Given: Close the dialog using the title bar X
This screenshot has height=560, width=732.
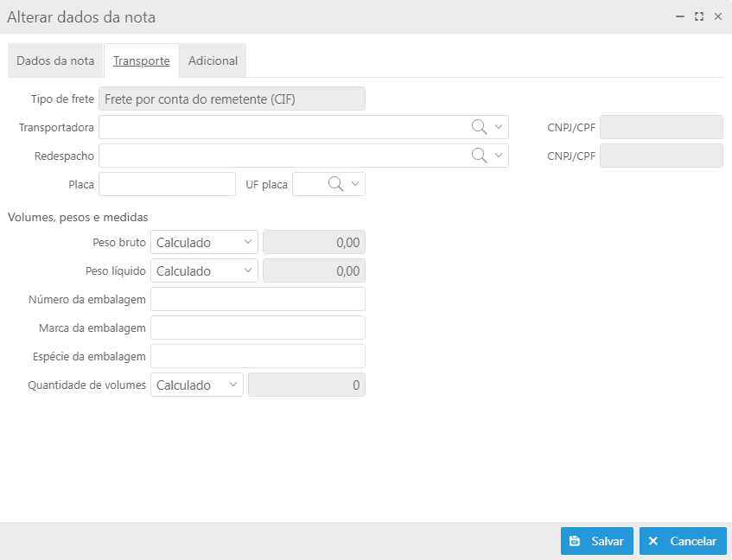Looking at the screenshot, I should (718, 16).
